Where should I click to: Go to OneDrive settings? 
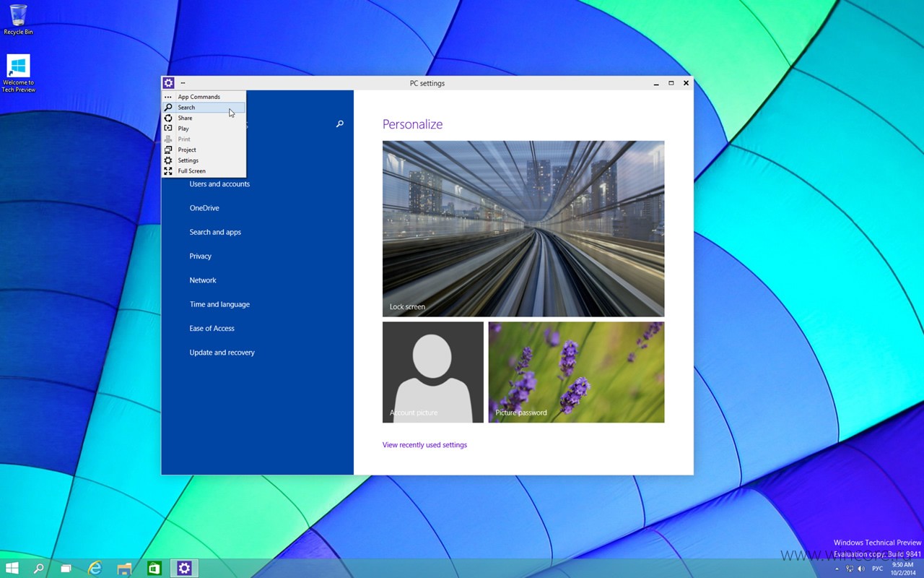click(x=204, y=208)
